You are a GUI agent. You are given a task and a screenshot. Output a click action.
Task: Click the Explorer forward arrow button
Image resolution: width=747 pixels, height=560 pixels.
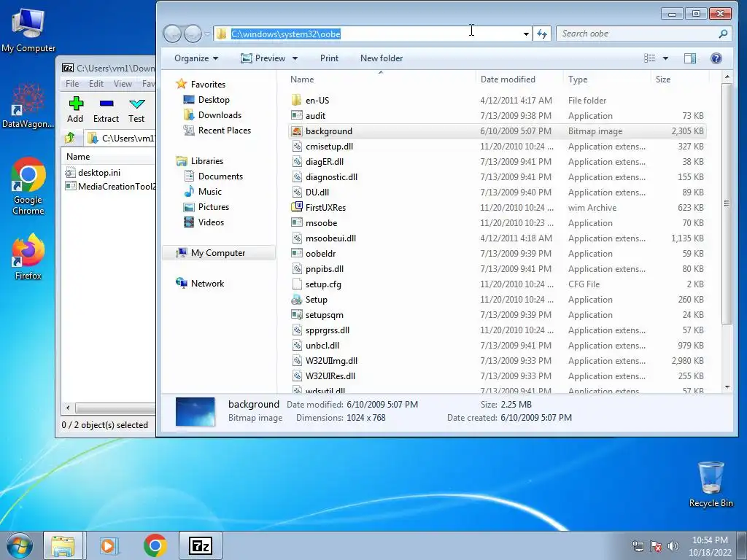[193, 34]
